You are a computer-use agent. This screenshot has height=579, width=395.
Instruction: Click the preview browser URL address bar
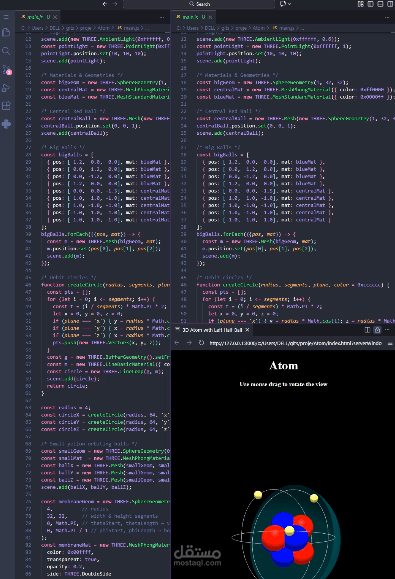(295, 343)
